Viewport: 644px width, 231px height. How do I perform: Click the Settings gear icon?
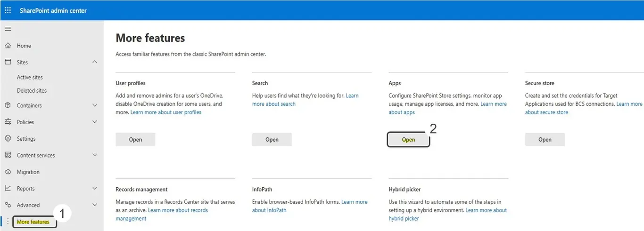click(x=8, y=139)
